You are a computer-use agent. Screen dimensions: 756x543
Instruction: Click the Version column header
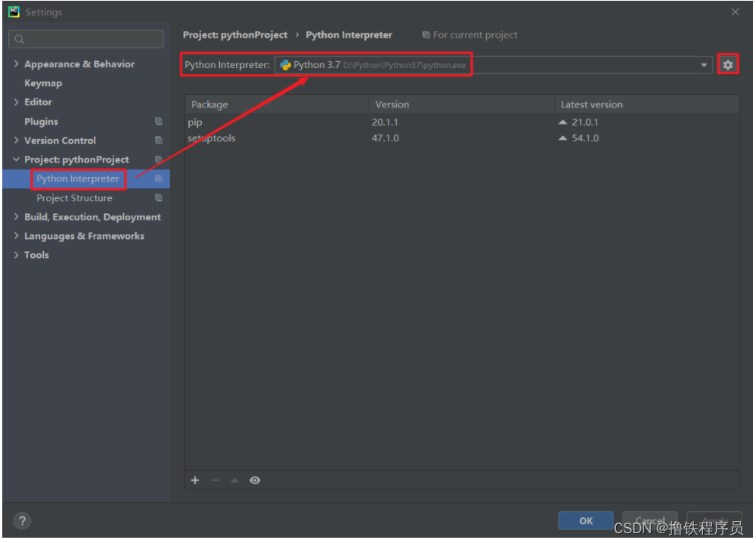point(462,104)
